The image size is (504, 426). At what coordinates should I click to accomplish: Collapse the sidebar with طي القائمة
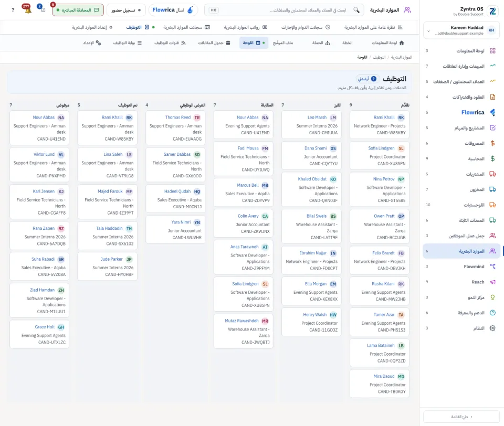(461, 417)
